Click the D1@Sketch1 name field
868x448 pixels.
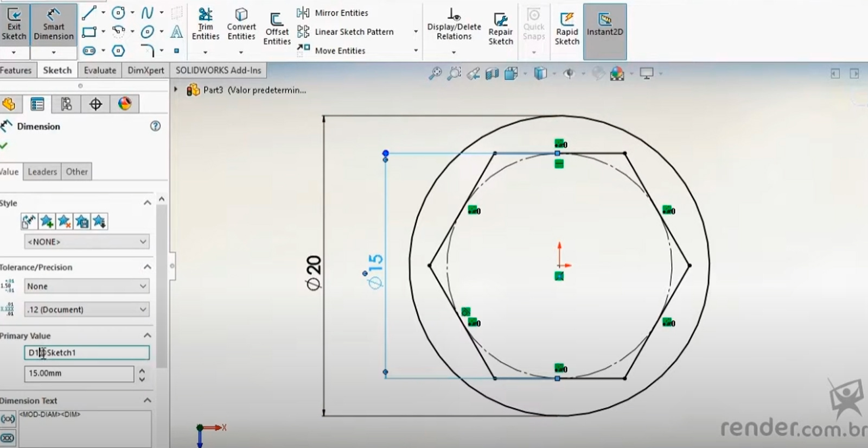(87, 353)
